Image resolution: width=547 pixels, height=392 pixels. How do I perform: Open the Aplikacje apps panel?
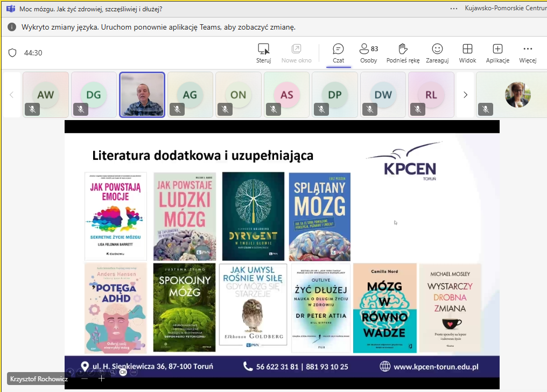click(497, 53)
